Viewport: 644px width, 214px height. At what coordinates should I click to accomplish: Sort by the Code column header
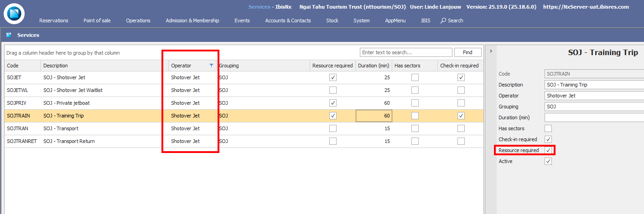click(23, 66)
